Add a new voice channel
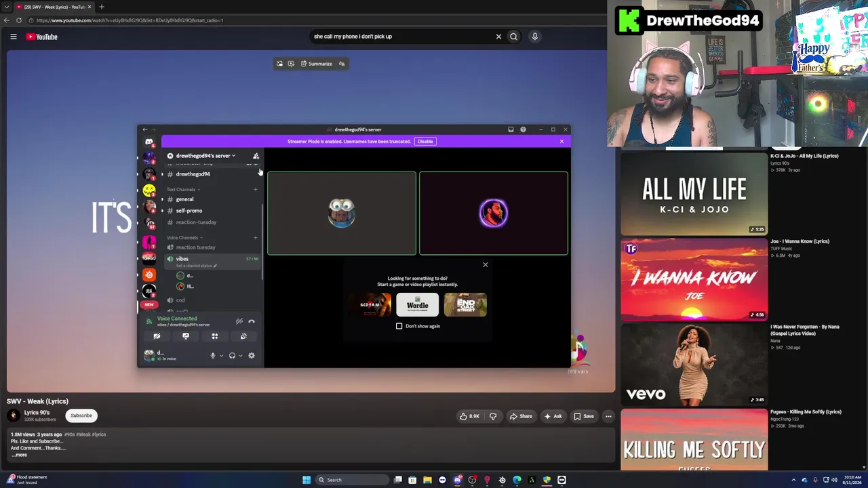 pyautogui.click(x=256, y=238)
